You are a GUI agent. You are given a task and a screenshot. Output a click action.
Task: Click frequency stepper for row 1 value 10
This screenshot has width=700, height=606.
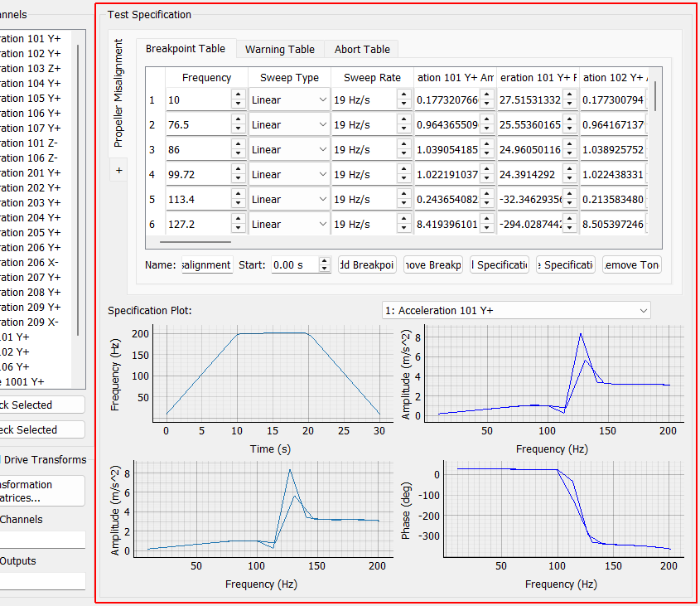(239, 99)
